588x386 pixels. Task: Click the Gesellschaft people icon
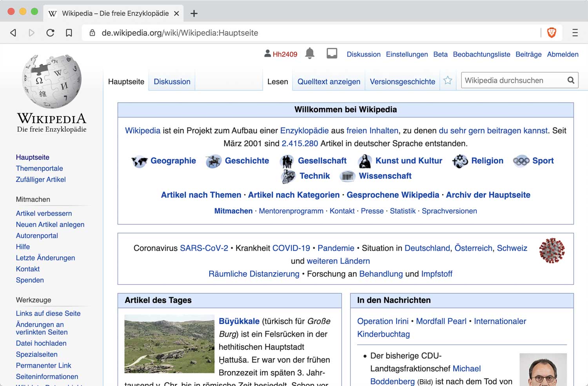coord(287,161)
